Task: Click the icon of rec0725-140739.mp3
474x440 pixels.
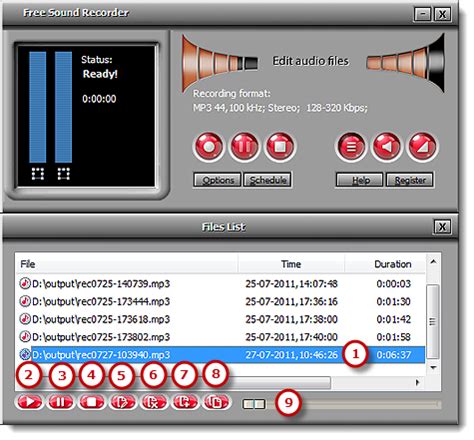Action: pos(25,284)
